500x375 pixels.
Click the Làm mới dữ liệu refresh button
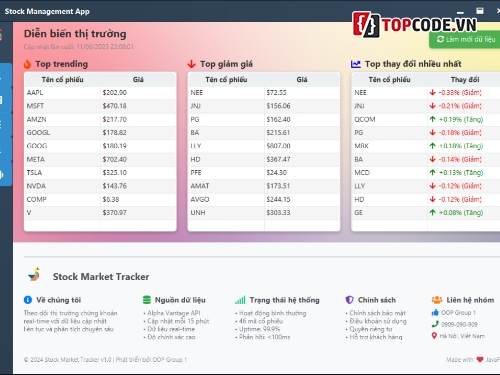click(x=466, y=39)
